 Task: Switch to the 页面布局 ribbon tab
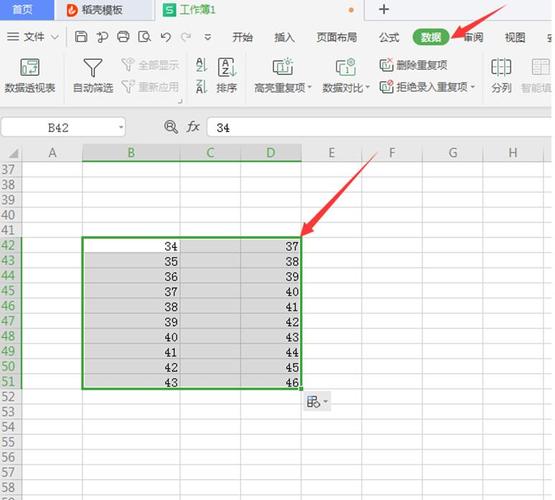click(x=337, y=37)
